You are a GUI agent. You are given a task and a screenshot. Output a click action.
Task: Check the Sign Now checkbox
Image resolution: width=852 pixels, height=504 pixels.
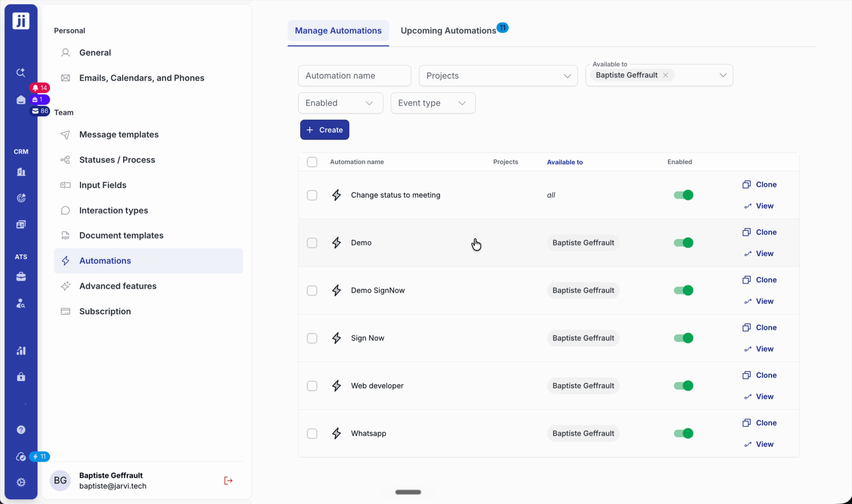tap(312, 338)
